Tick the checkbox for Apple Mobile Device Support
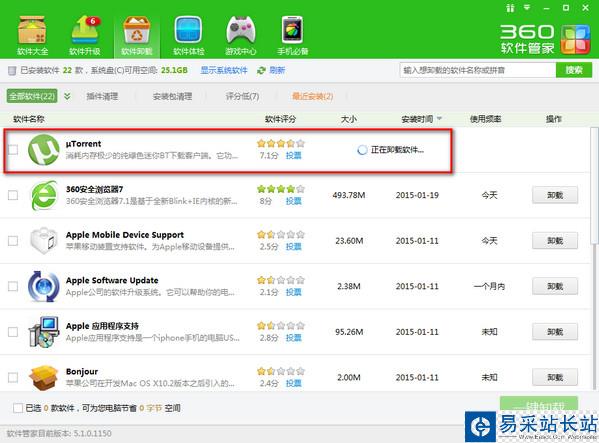Screen dimensions: 599x443 pos(13,241)
